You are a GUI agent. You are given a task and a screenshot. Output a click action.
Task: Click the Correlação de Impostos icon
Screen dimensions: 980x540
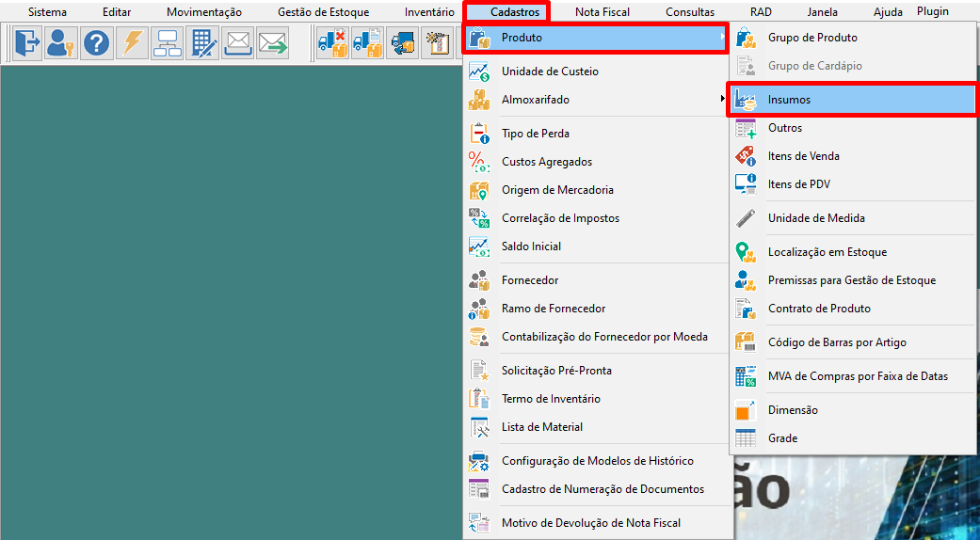point(479,218)
